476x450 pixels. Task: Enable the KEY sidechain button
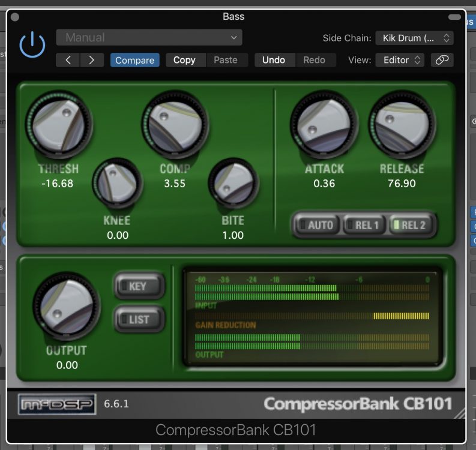point(139,286)
